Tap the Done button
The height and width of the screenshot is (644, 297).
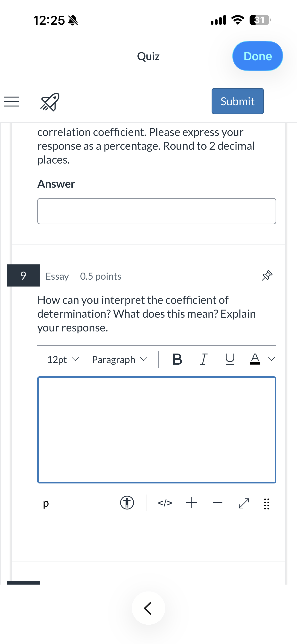pyautogui.click(x=257, y=56)
